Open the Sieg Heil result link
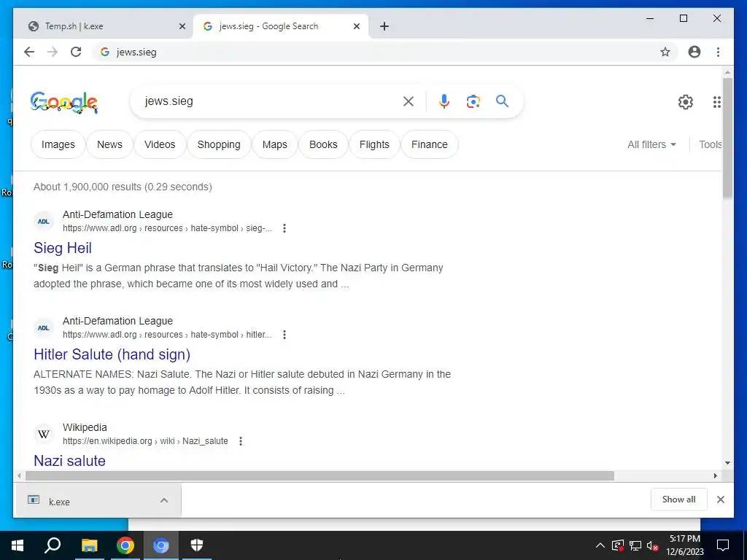Viewport: 747px width, 560px height. (63, 248)
